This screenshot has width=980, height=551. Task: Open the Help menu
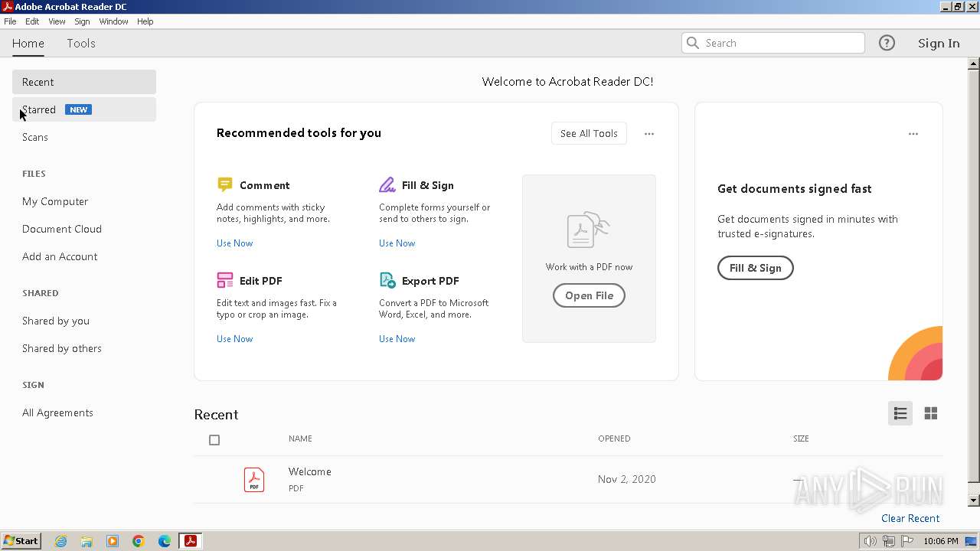pyautogui.click(x=145, y=21)
